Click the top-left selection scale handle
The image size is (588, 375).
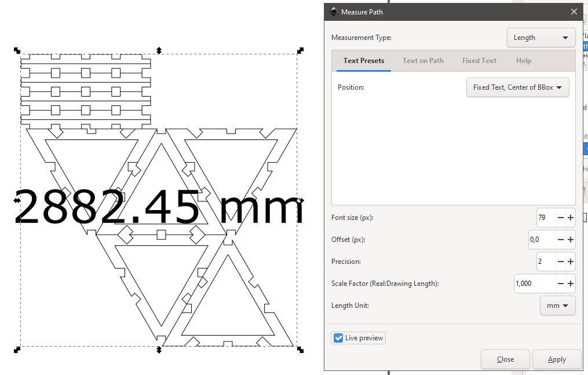(17, 50)
